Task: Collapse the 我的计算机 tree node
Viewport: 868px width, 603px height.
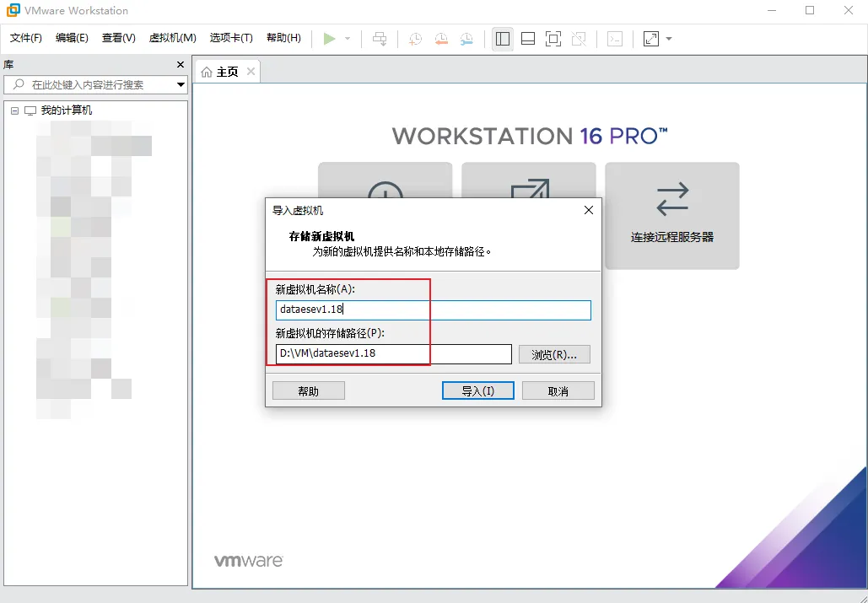Action: pyautogui.click(x=15, y=110)
